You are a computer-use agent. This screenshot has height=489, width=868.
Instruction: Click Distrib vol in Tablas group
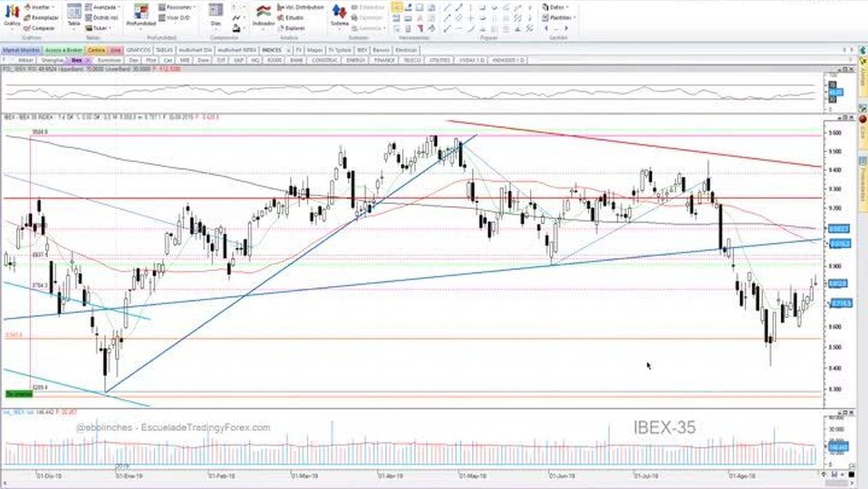click(x=100, y=18)
